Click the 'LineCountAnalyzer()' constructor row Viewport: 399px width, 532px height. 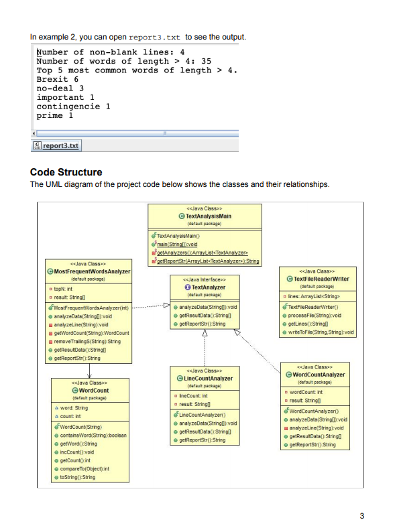200,415
